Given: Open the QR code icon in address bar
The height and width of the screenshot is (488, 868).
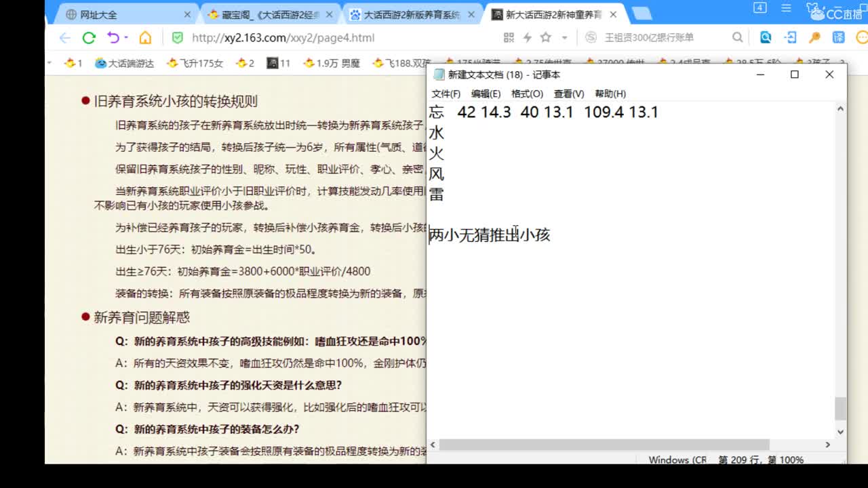Looking at the screenshot, I should (x=509, y=38).
